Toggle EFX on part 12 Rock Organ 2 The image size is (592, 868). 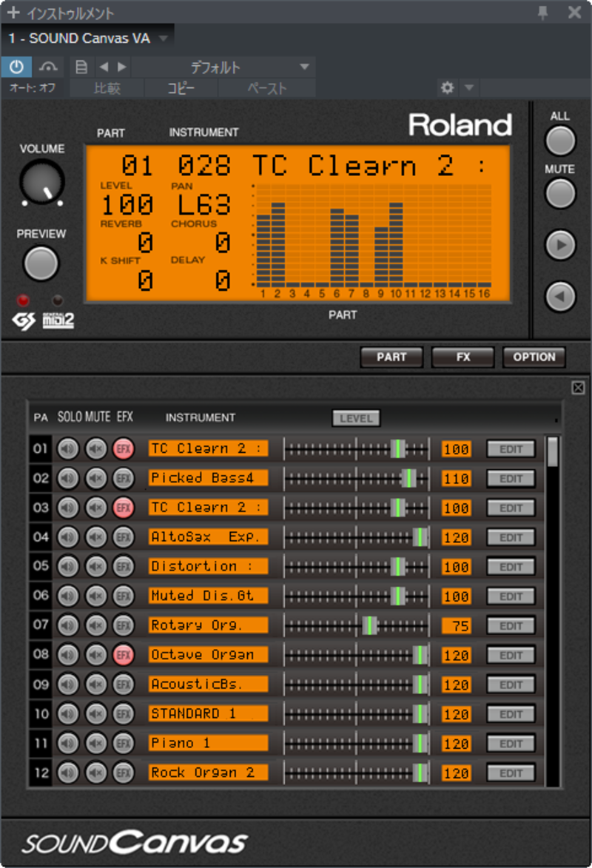pos(124,773)
